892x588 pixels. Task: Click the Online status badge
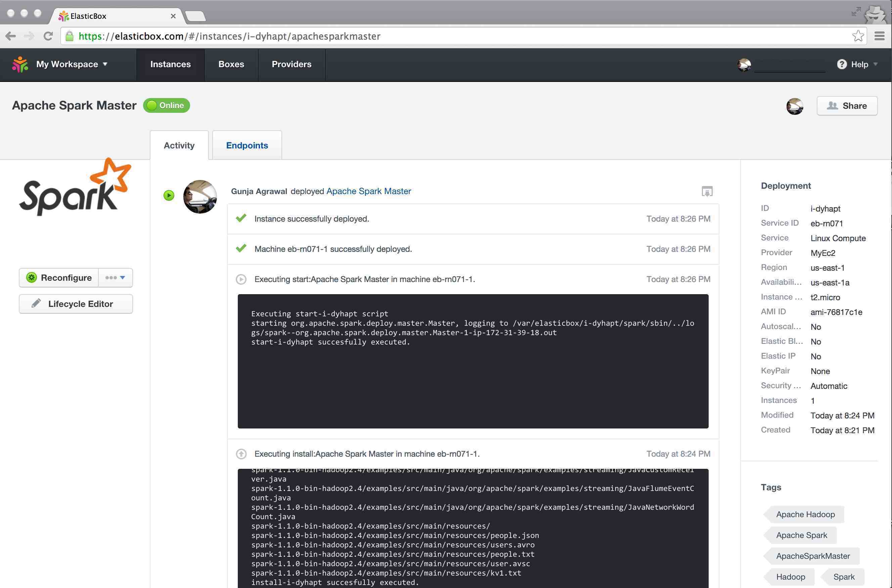click(x=167, y=105)
